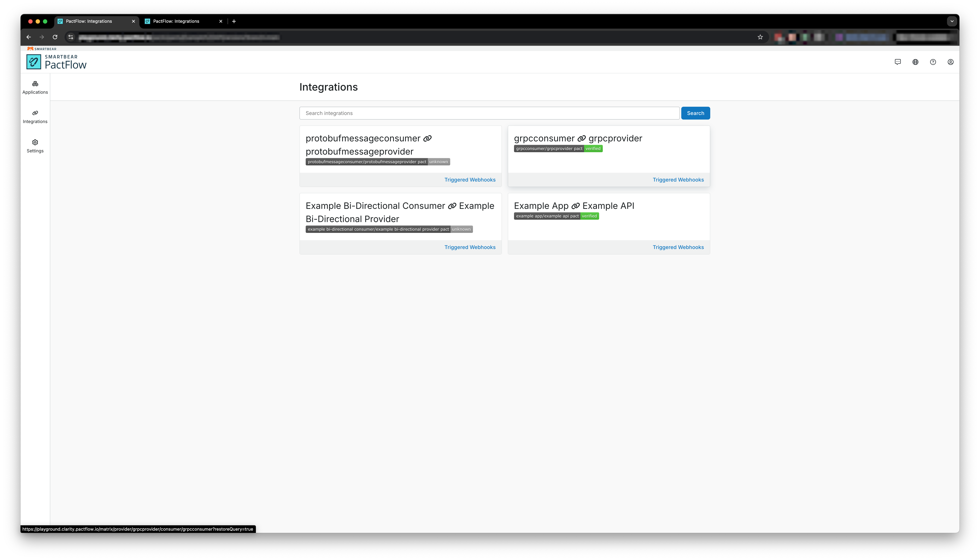Open help via the question mark icon
This screenshot has width=980, height=560.
933,62
